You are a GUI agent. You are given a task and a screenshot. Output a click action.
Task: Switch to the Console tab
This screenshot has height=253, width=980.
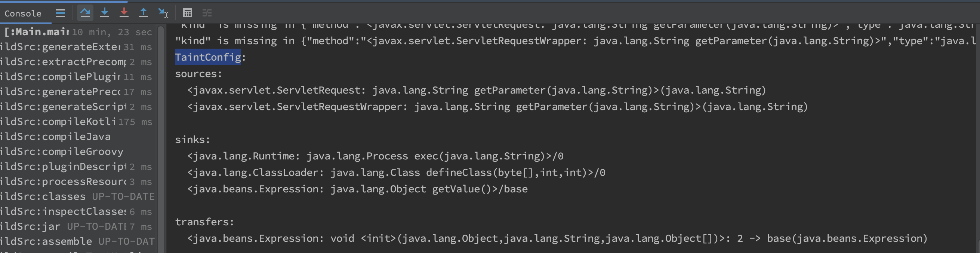coord(23,13)
